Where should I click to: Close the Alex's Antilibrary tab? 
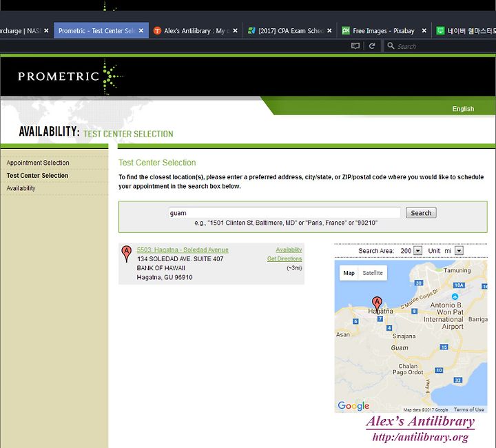[x=235, y=31]
